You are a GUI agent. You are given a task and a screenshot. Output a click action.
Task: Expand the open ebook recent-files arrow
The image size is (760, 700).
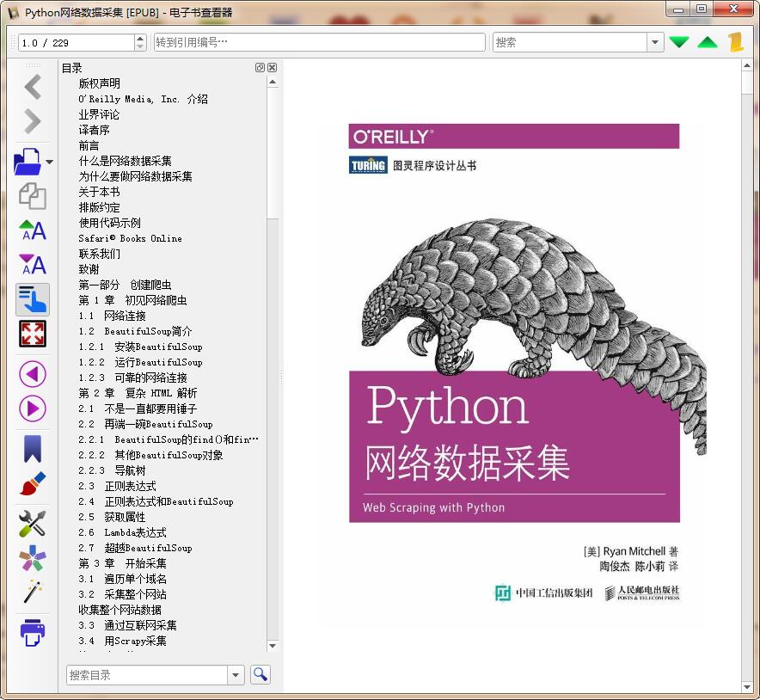point(50,162)
